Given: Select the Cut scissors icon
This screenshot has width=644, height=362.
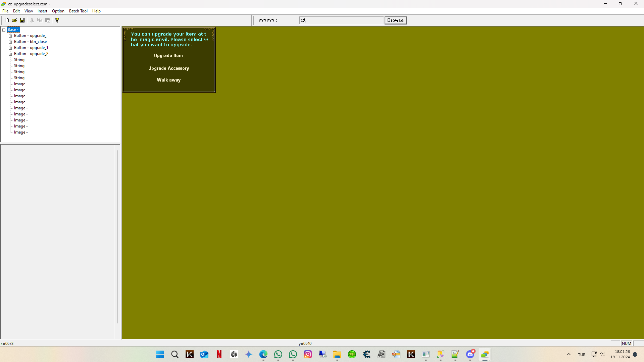Looking at the screenshot, I should click(32, 20).
